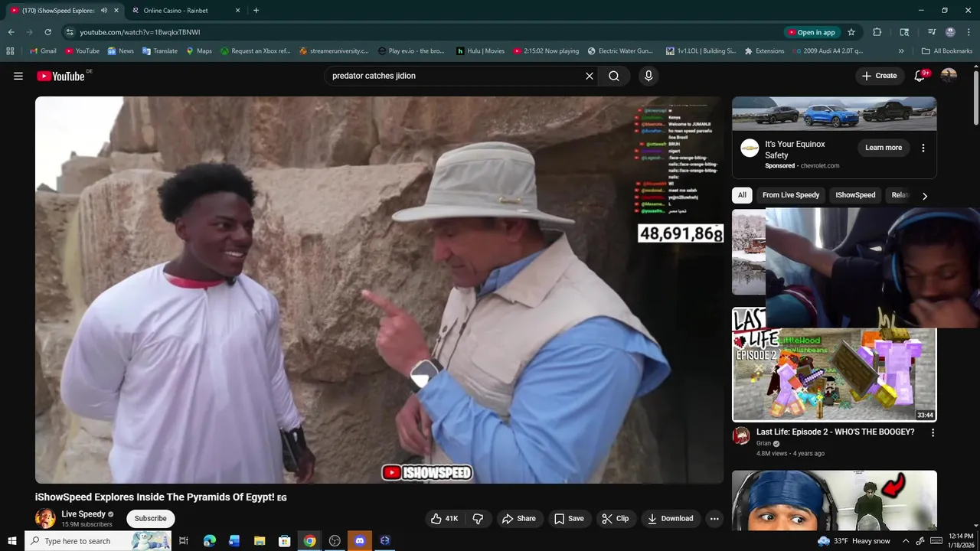Bookmark this page with the star
This screenshot has height=551, width=980.
coord(851,32)
